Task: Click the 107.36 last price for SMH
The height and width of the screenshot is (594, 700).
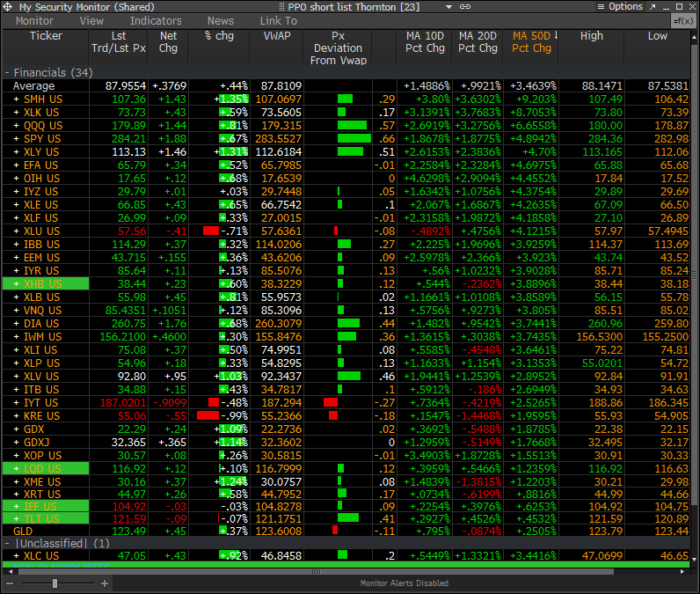Action: pos(129,99)
